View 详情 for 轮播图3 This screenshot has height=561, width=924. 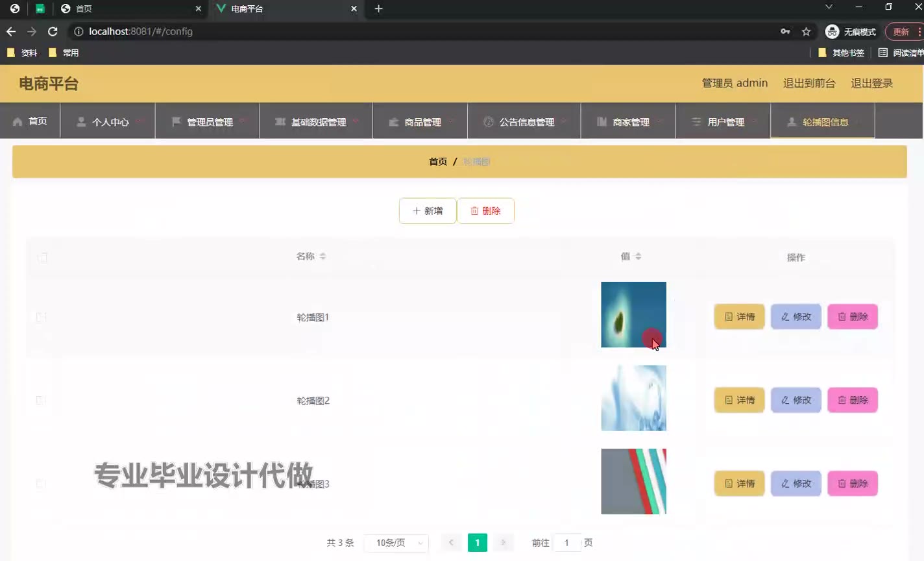click(739, 483)
